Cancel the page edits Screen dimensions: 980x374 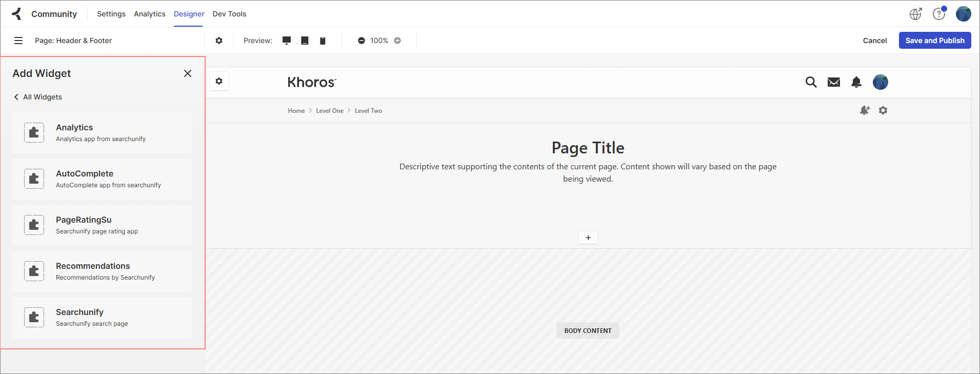click(x=874, y=41)
